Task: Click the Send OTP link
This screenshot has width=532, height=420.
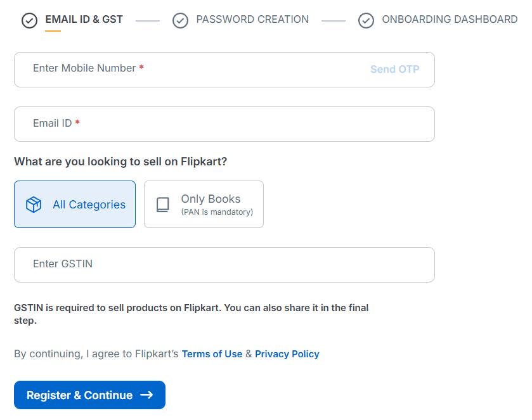Action: [394, 68]
